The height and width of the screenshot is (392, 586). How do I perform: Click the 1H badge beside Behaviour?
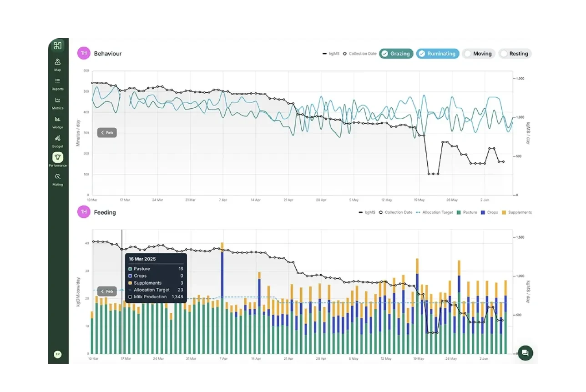click(83, 53)
